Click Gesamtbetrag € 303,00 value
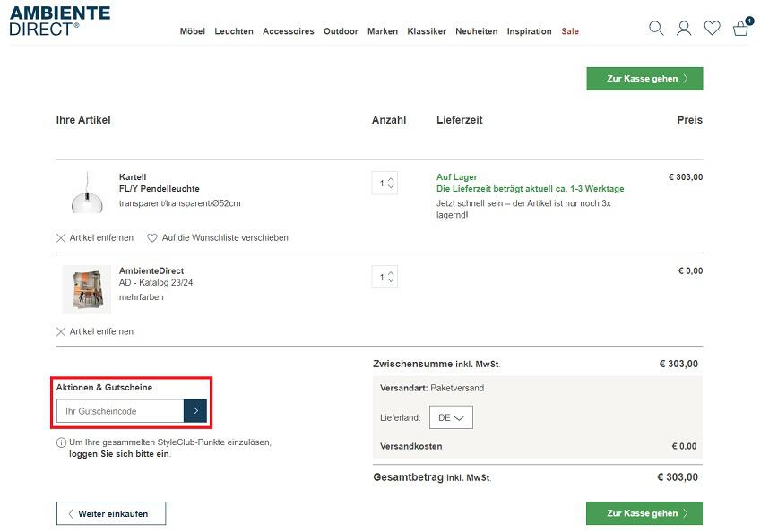 click(678, 477)
